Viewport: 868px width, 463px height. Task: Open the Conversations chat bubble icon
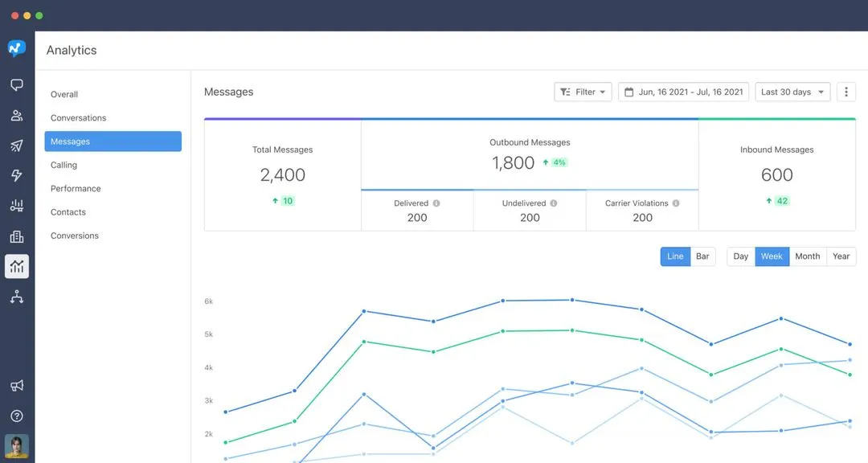tap(17, 84)
